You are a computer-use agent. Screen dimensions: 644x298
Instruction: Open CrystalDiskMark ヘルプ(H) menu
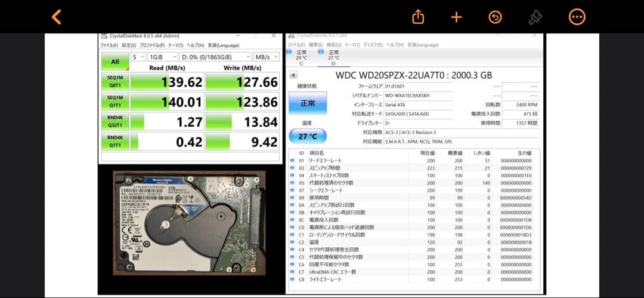(x=195, y=45)
